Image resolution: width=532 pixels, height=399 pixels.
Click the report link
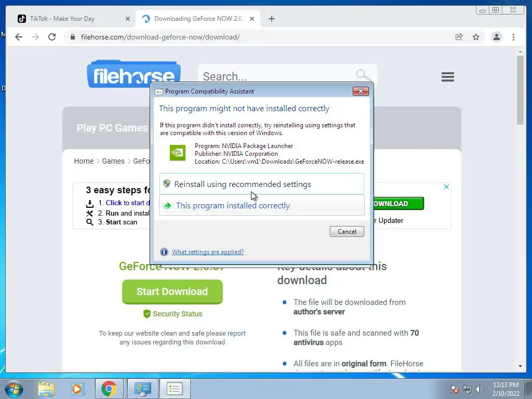coord(236,333)
